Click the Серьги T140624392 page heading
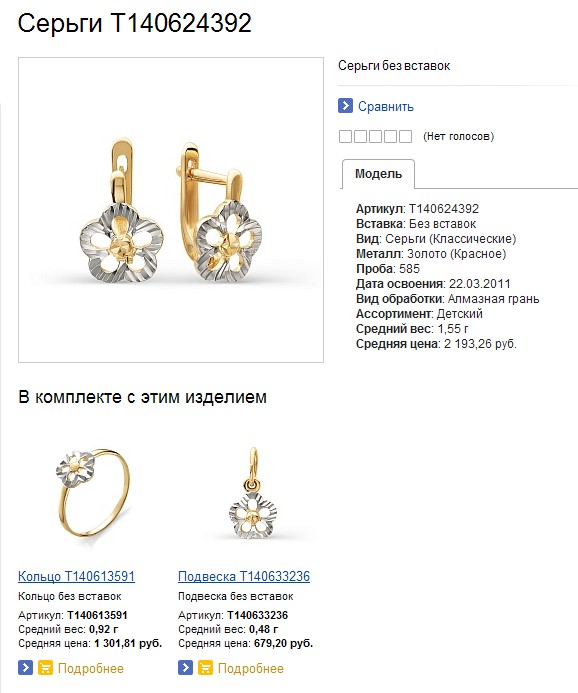Screen dimensions: 578x693 point(135,23)
